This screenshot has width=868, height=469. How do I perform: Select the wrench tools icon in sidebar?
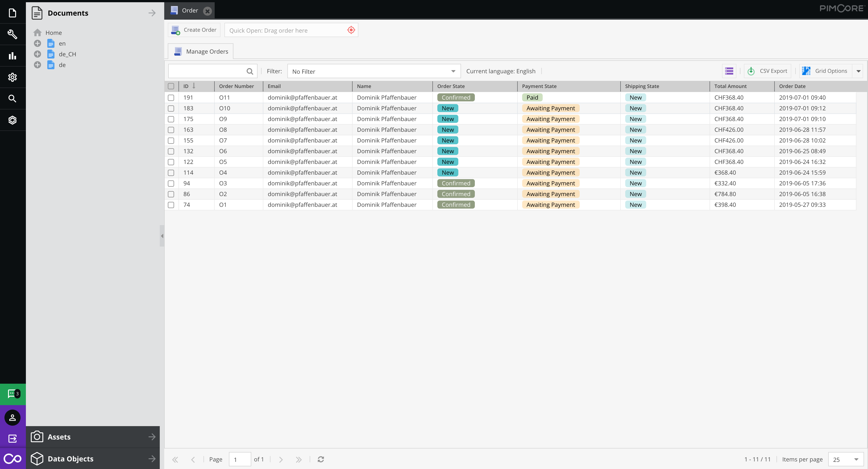pyautogui.click(x=12, y=34)
